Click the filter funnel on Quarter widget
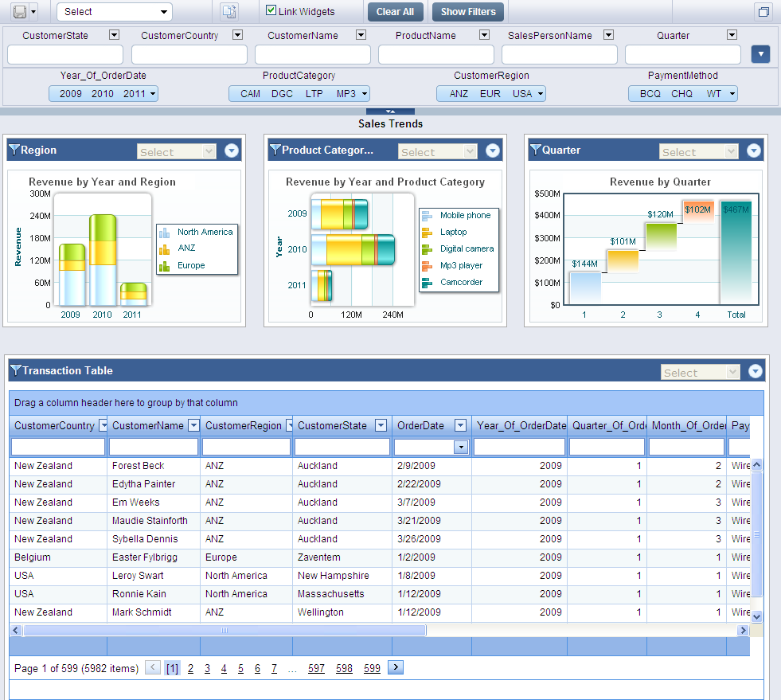This screenshot has height=700, width=781. [537, 151]
